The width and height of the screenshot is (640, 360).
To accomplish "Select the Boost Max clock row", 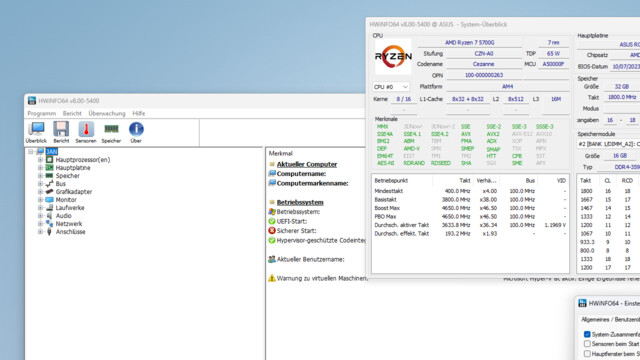I will coord(470,208).
